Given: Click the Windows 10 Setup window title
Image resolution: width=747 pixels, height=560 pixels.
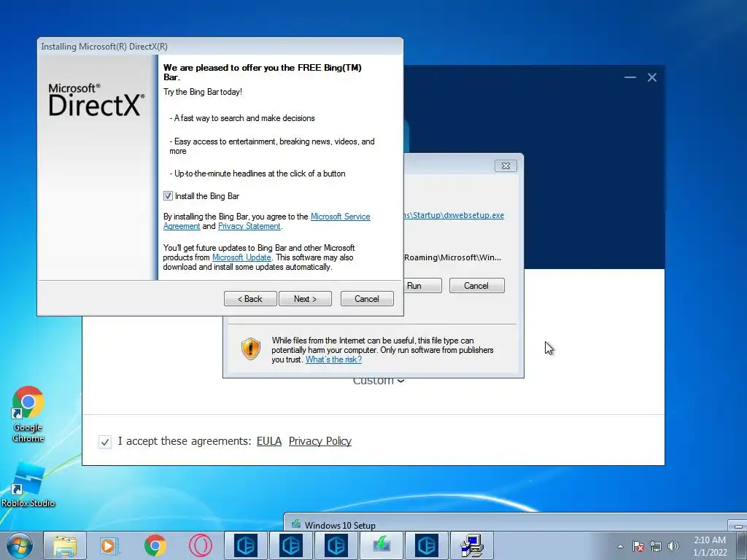Looking at the screenshot, I should click(x=340, y=525).
